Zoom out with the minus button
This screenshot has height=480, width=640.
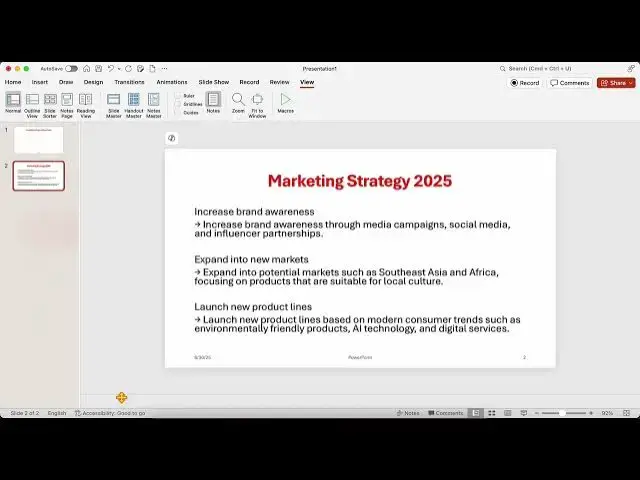click(x=537, y=413)
